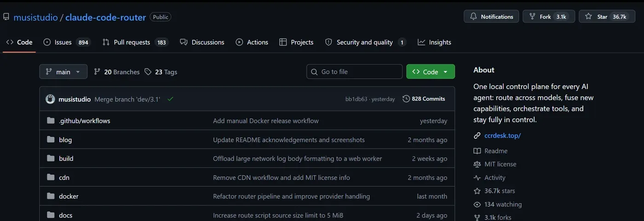View the 20 Branches list

117,72
